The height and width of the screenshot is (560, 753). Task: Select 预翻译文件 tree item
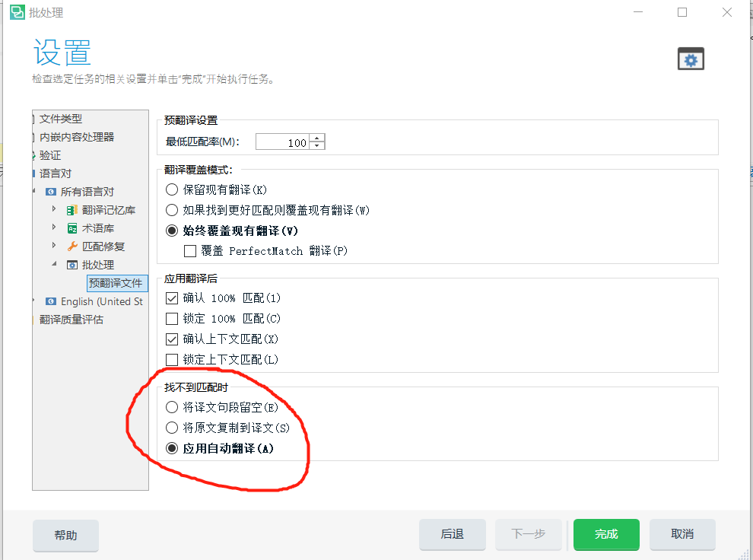[116, 283]
